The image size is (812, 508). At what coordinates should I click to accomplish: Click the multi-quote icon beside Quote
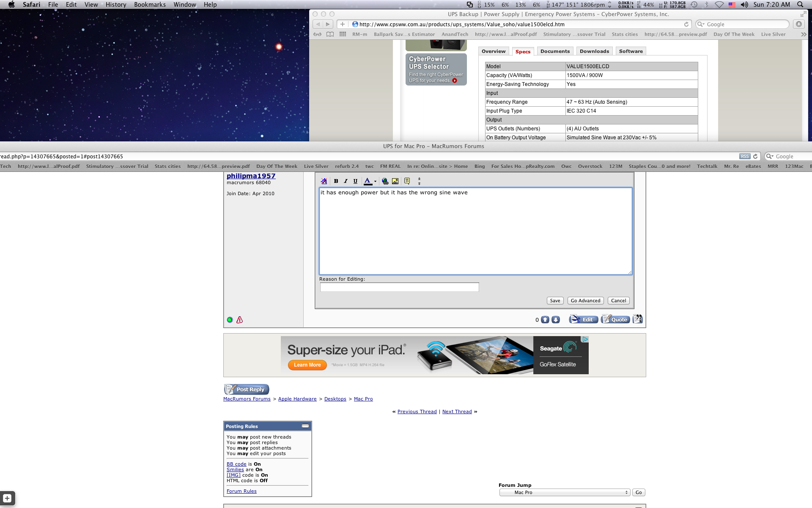coord(638,319)
